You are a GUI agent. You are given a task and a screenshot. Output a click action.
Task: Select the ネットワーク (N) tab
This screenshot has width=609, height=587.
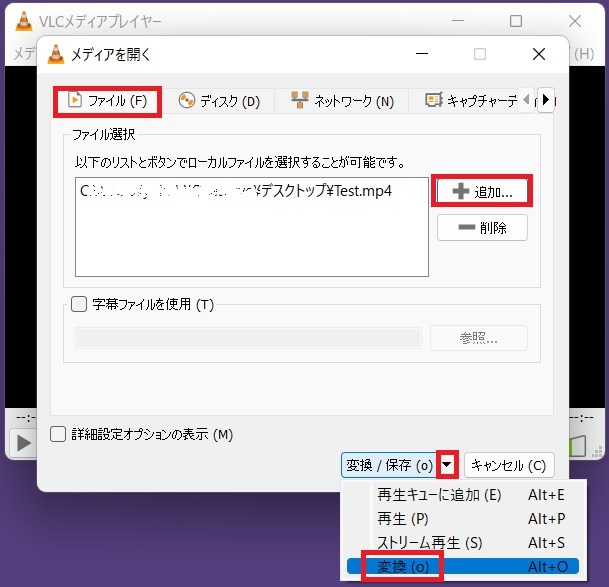point(342,101)
